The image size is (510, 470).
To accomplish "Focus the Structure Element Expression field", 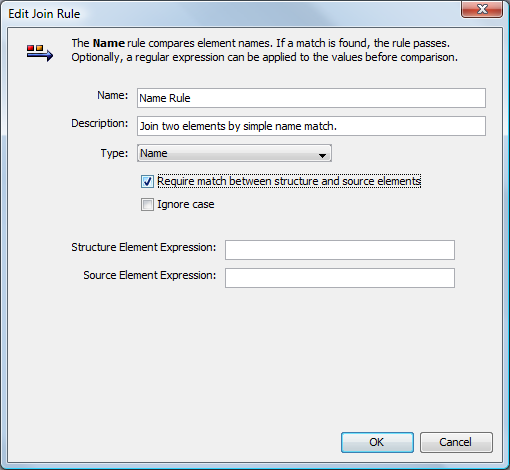I will click(340, 250).
